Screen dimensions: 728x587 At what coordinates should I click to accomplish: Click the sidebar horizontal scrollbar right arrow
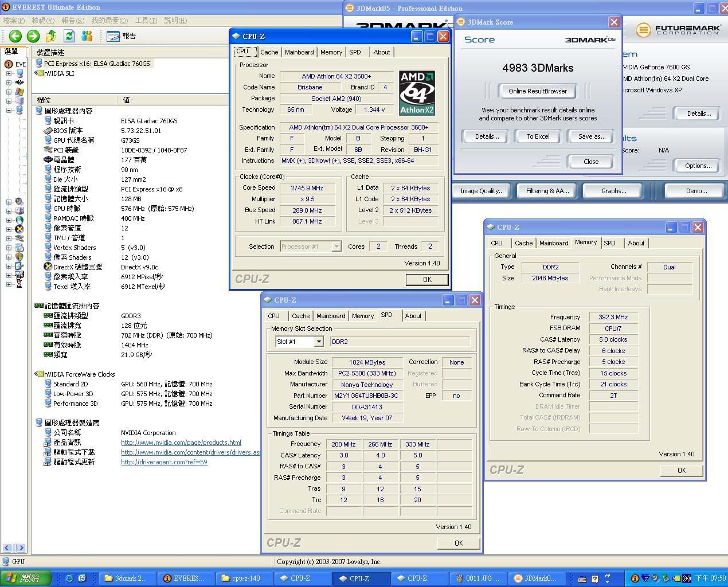tap(21, 548)
